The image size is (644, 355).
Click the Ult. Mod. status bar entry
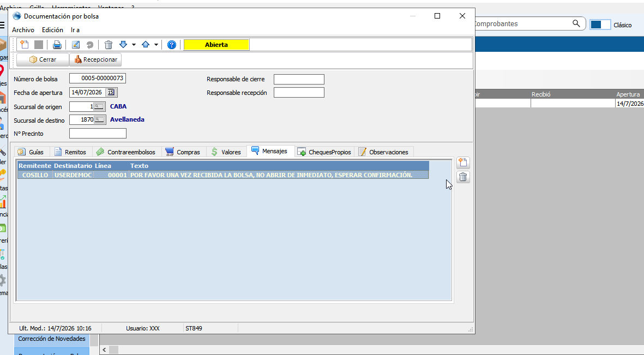55,328
